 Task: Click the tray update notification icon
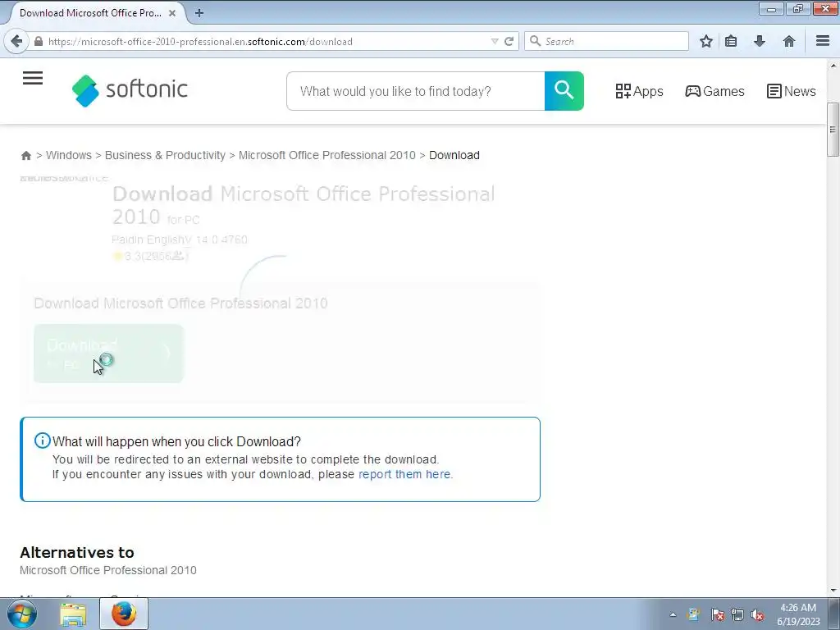[694, 614]
